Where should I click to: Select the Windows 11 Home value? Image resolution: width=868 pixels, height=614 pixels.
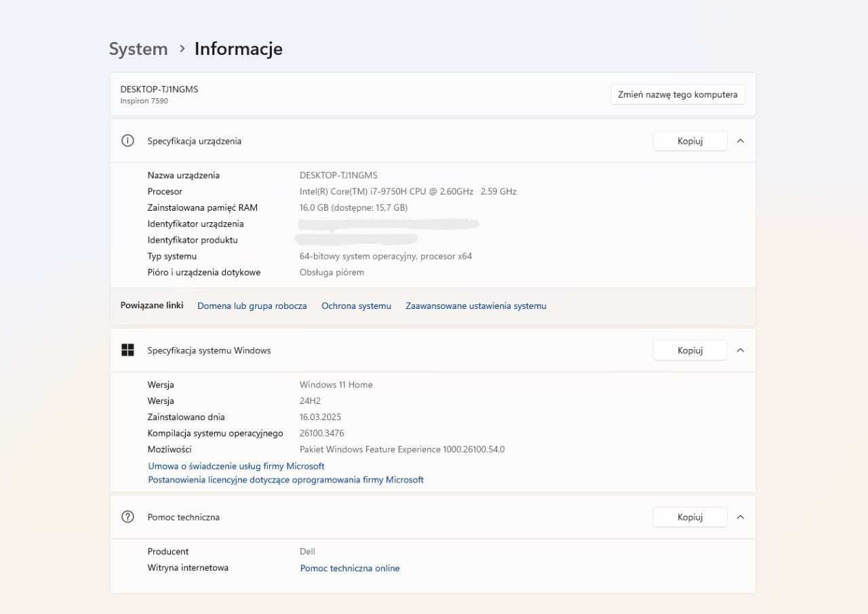click(x=336, y=385)
